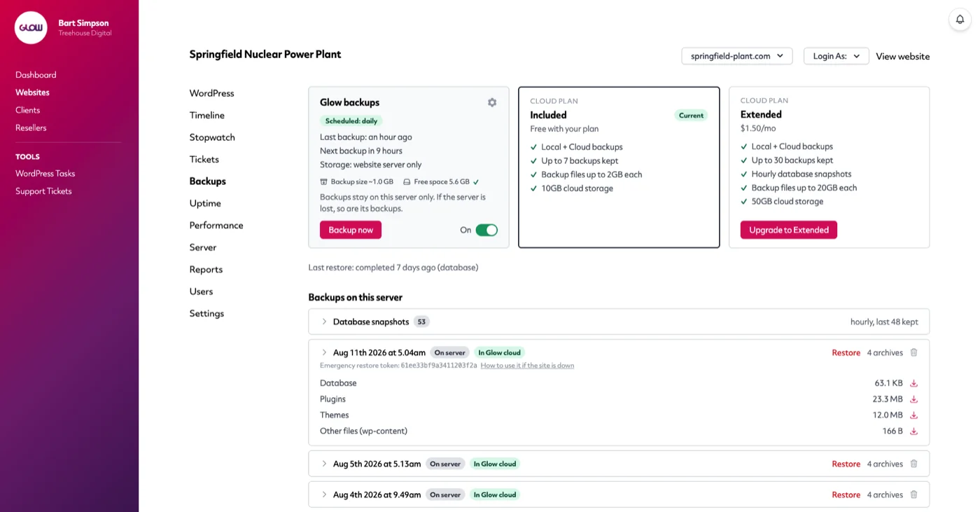Screen dimensions: 980x512
Task: Click the '23.3 MB' Plugins size
Action: tap(888, 399)
